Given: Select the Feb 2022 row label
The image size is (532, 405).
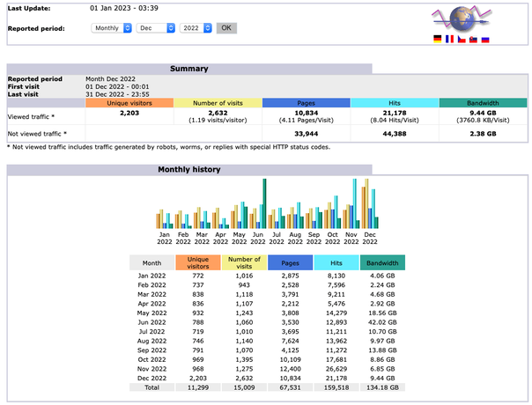Looking at the screenshot, I should coord(151,285).
